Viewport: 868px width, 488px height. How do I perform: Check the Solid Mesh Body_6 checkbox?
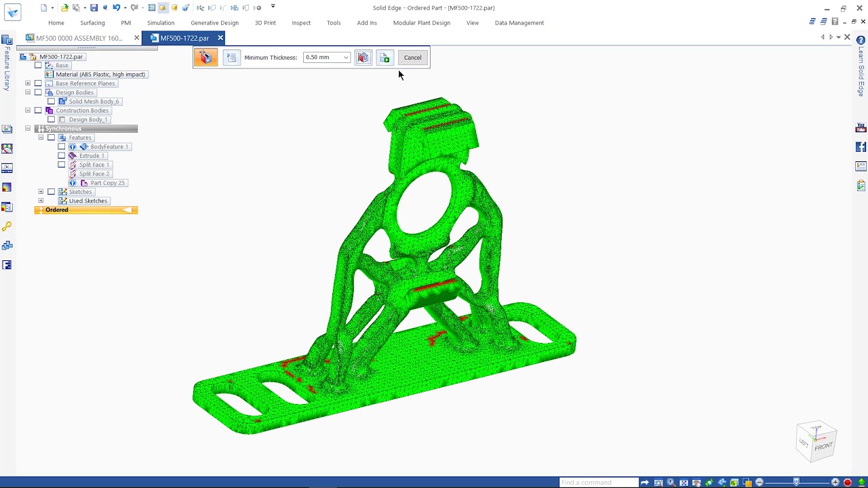(51, 101)
